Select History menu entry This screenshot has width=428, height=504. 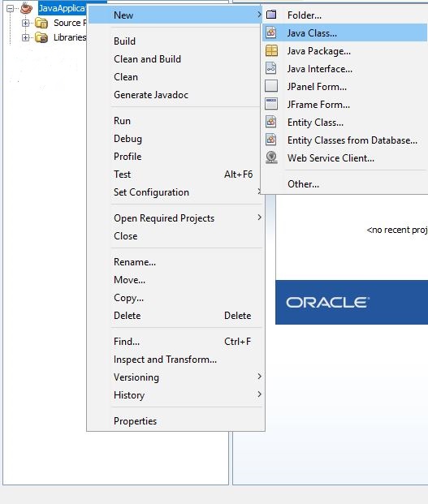pos(175,395)
